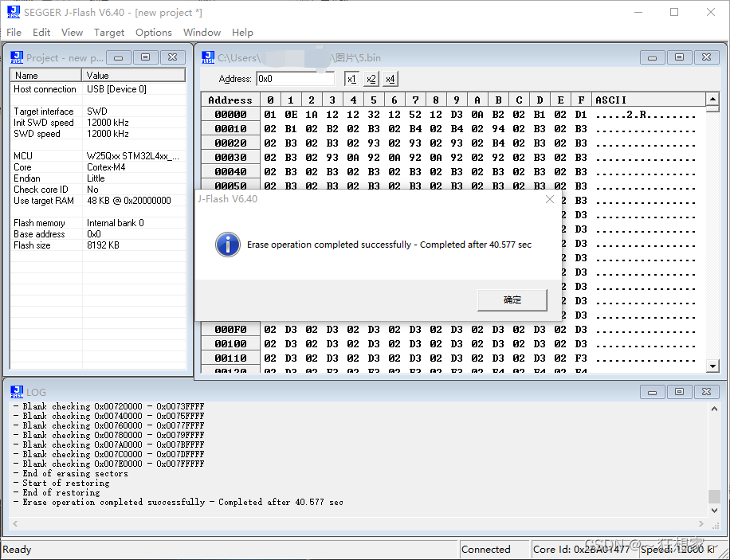
Task: Select the MCU W25Qxx STM32L4xx row
Action: [x=98, y=156]
